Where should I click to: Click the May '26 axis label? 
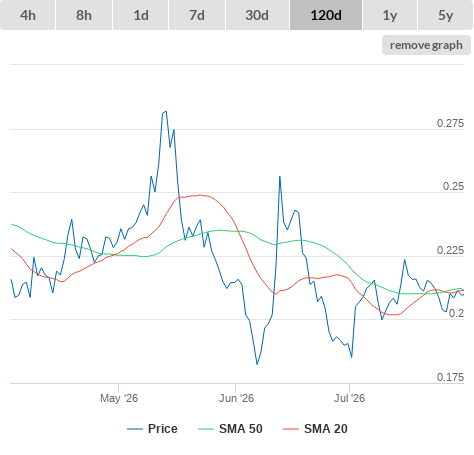tap(119, 398)
